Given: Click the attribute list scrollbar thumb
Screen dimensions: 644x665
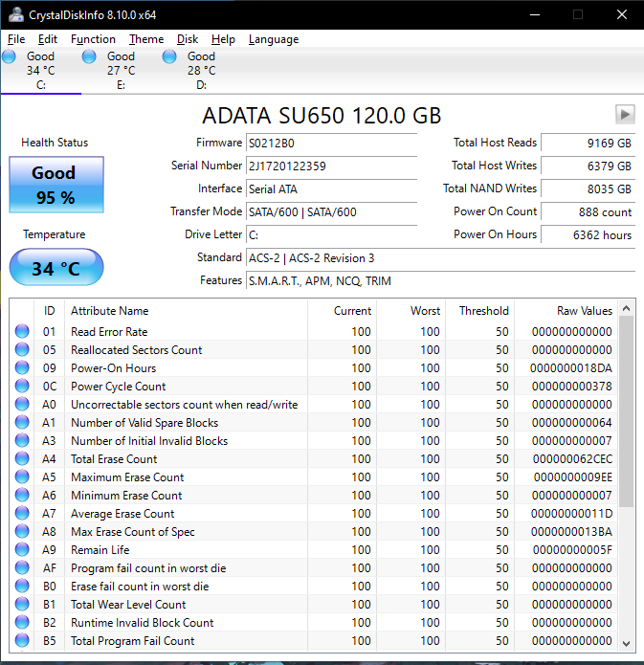Looking at the screenshot, I should pyautogui.click(x=626, y=411).
